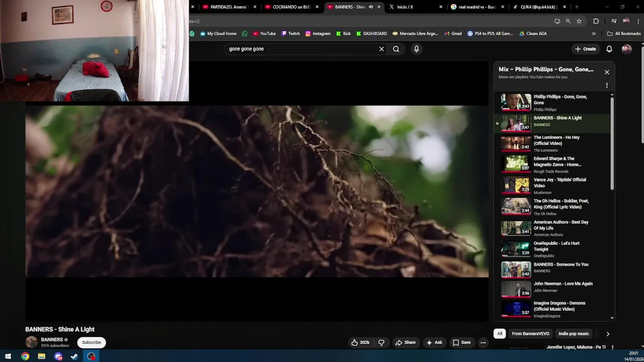
Task: Mute the BANNERS tab audio icon
Action: [x=371, y=7]
